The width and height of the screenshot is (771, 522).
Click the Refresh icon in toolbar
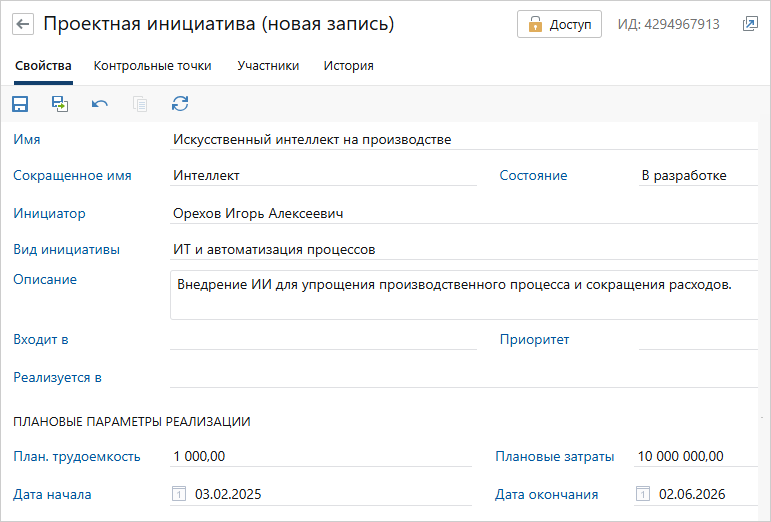click(x=180, y=103)
